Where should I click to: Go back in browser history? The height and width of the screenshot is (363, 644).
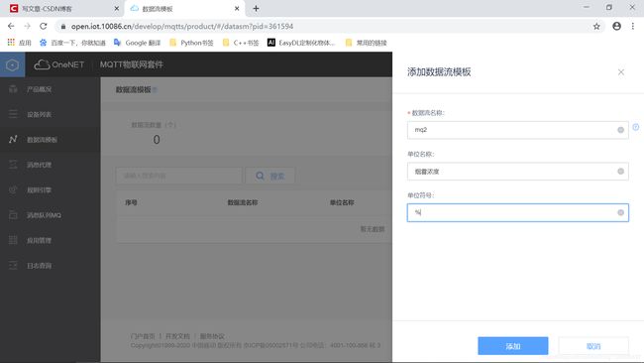(11, 27)
